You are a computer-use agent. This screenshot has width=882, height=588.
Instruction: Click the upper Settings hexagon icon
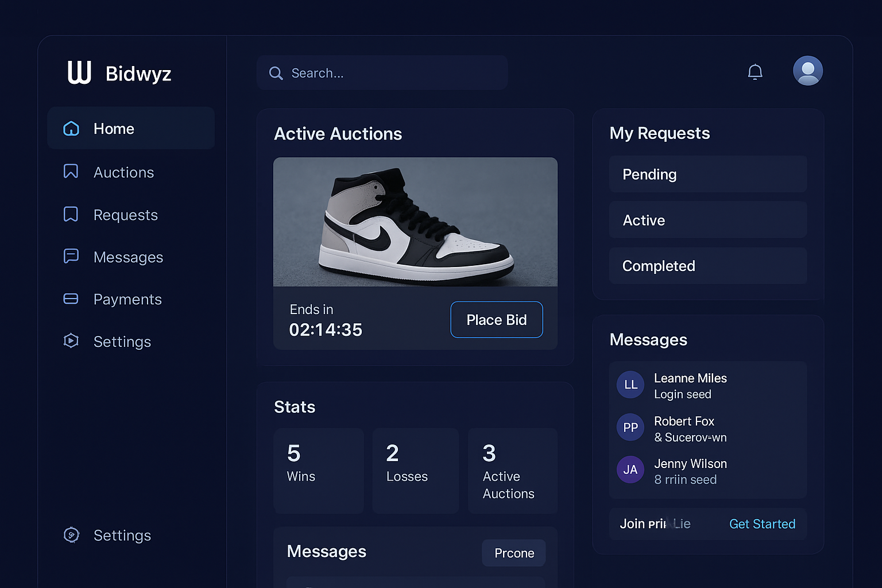point(71,341)
